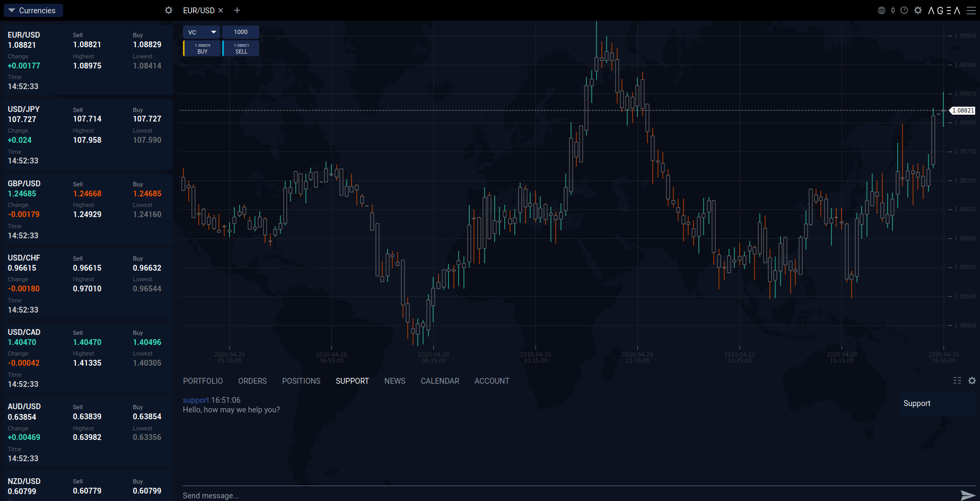
Task: Open chart settings gear in top bar
Action: (x=918, y=11)
